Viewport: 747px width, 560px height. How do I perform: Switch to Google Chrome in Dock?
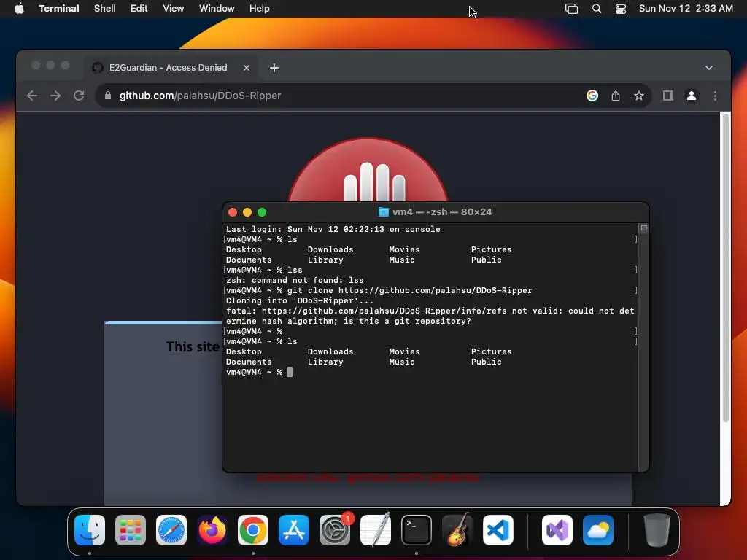(253, 530)
